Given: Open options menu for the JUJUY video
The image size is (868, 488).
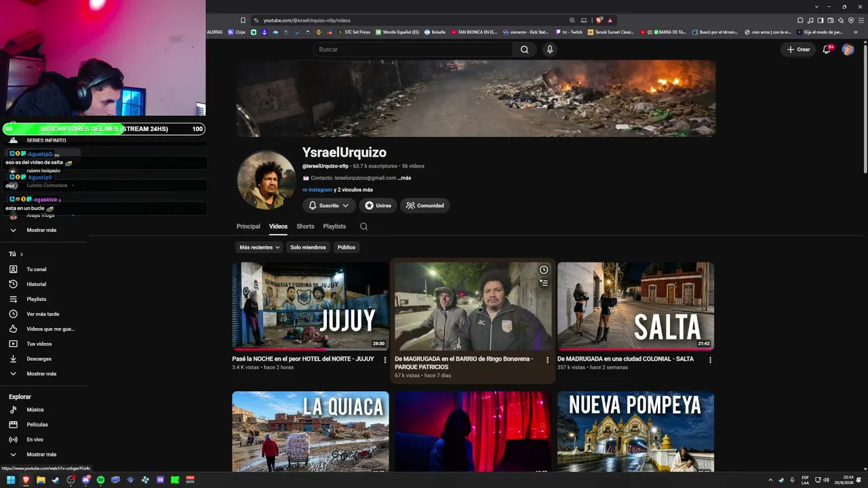Looking at the screenshot, I should (x=385, y=360).
